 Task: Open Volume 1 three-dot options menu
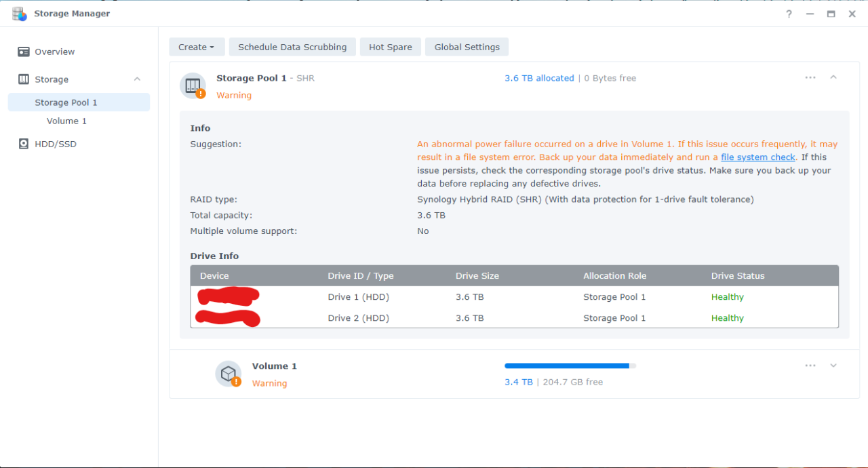point(810,366)
